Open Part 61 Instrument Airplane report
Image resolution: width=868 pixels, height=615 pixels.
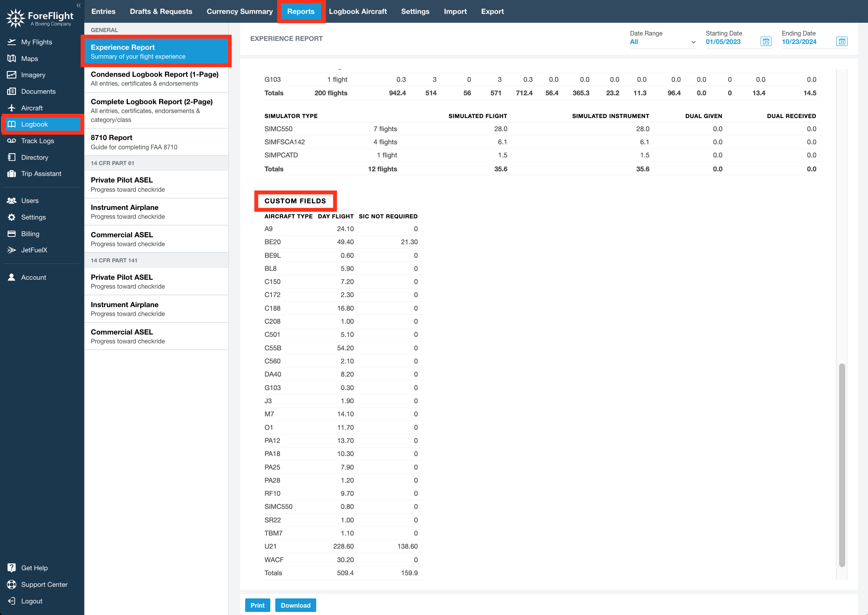tap(156, 212)
